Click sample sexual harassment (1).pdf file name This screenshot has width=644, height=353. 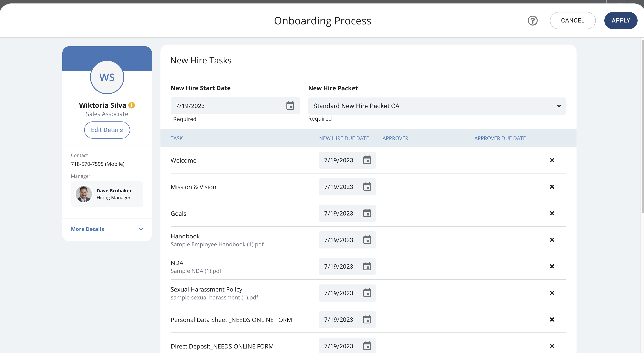tap(214, 297)
